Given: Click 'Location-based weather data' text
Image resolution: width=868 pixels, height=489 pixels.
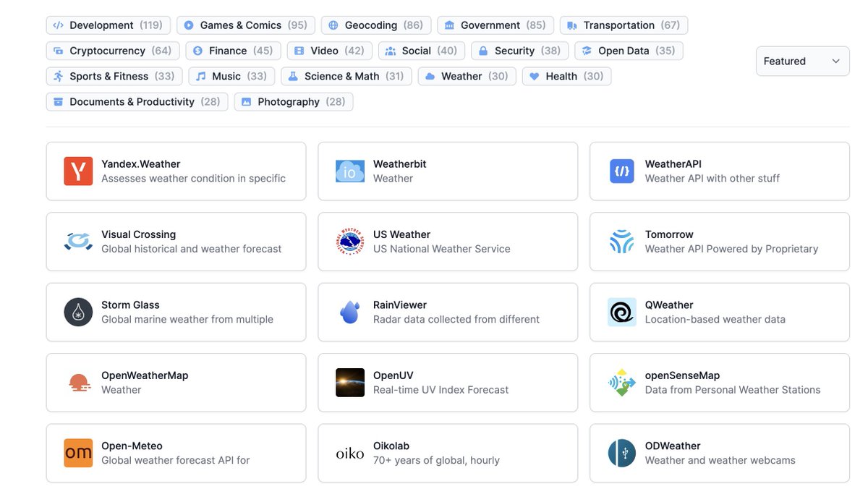Looking at the screenshot, I should [715, 319].
